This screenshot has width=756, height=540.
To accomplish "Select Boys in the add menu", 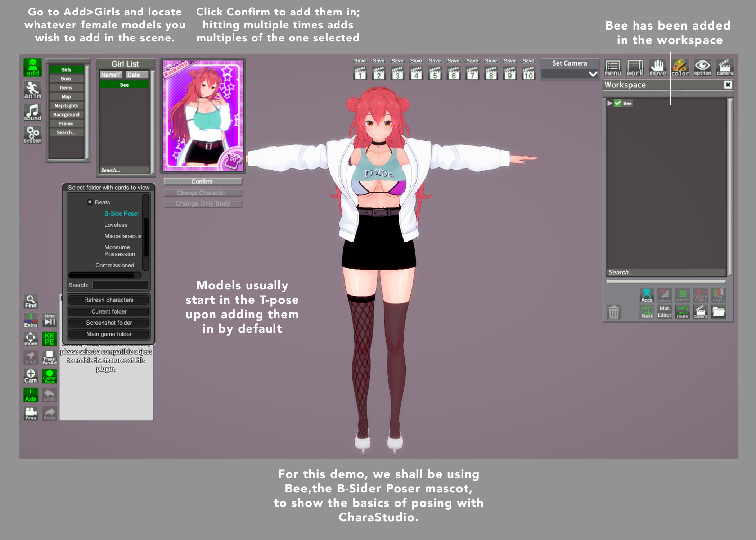I will (x=66, y=78).
